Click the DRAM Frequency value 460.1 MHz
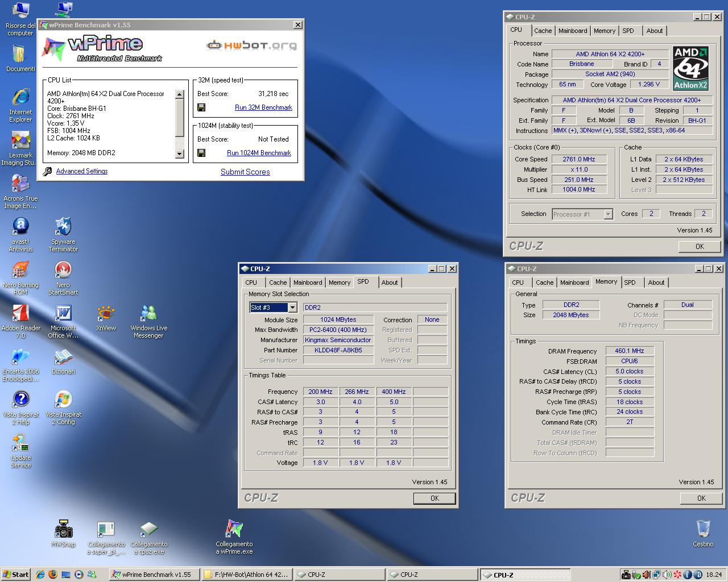728x582 pixels. [630, 351]
